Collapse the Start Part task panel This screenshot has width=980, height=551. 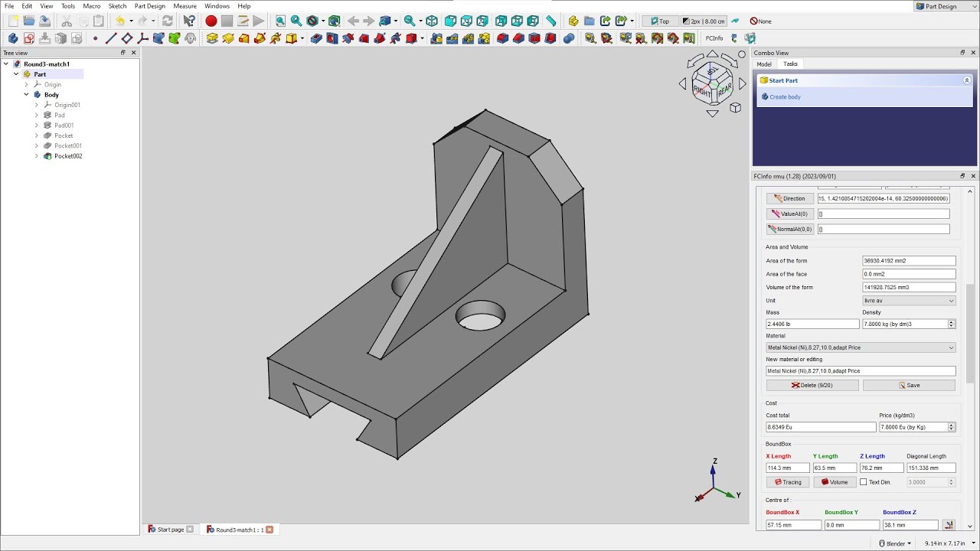click(967, 80)
